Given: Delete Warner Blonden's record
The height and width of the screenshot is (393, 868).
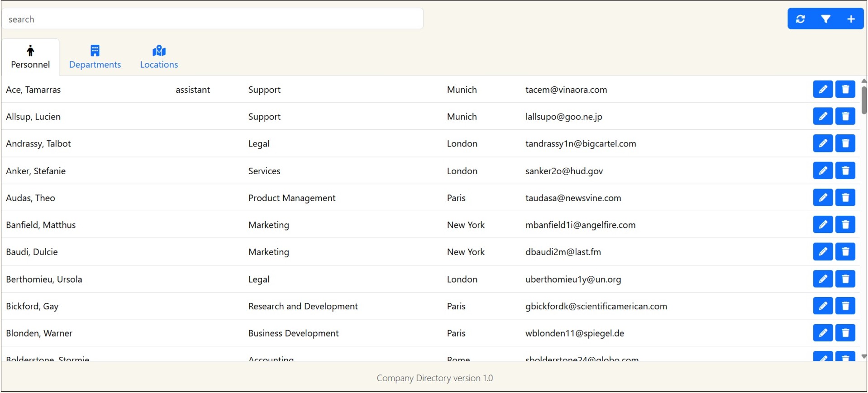Looking at the screenshot, I should click(x=845, y=333).
